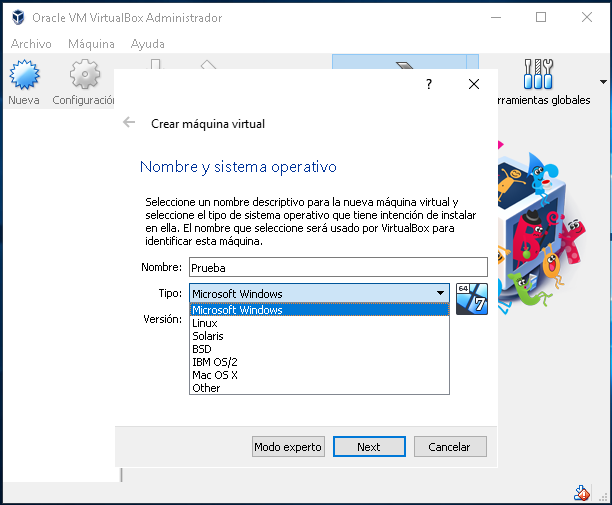
Task: Click the Windows 7 64-bit OS icon
Action: (472, 299)
